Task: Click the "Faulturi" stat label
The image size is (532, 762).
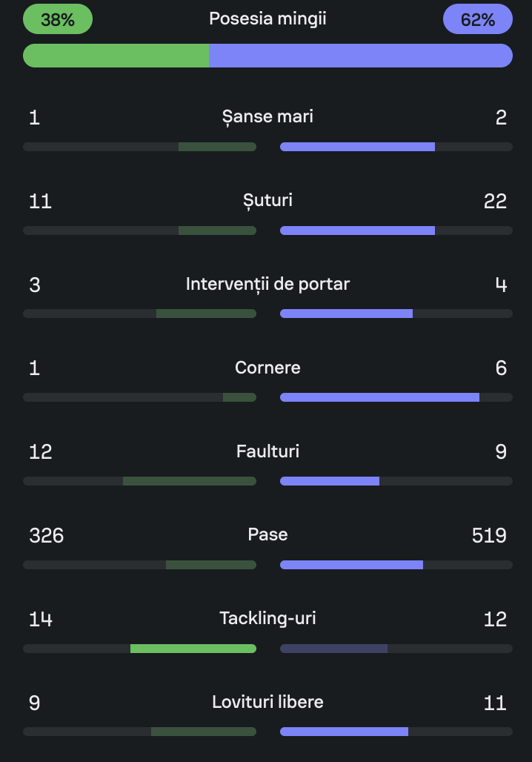Action: click(x=267, y=452)
